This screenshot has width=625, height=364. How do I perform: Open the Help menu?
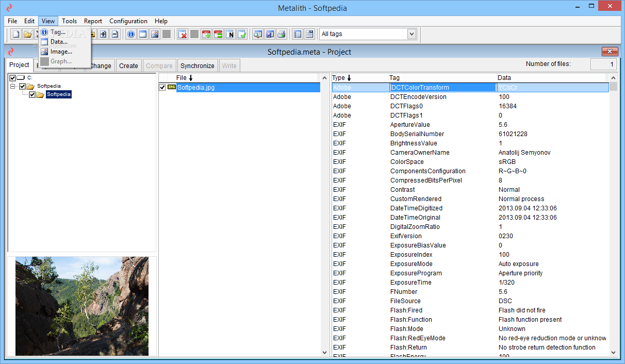tap(161, 21)
